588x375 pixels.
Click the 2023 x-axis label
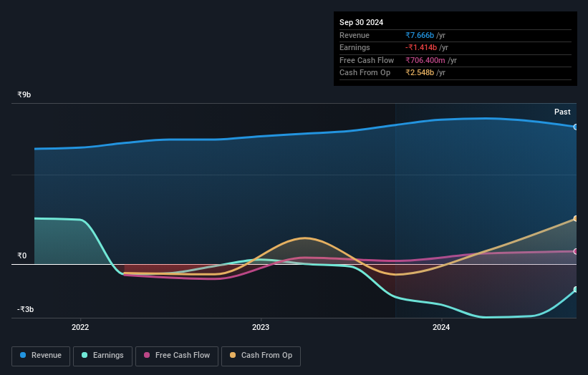(x=261, y=327)
